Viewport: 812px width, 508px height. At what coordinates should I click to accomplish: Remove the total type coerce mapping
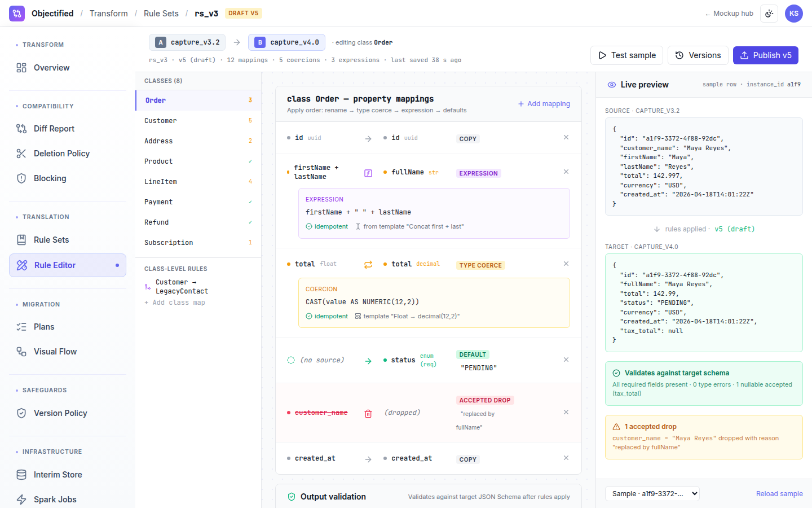566,264
